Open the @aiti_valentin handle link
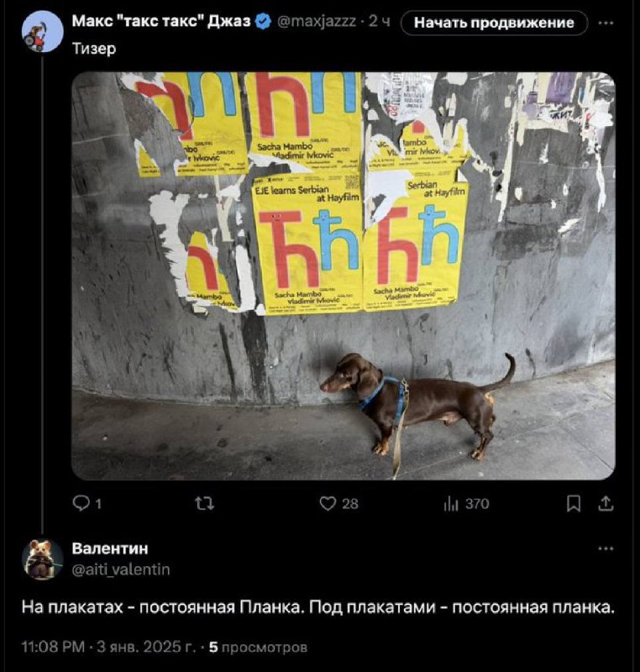Viewport: 640px width, 672px height. click(x=121, y=570)
